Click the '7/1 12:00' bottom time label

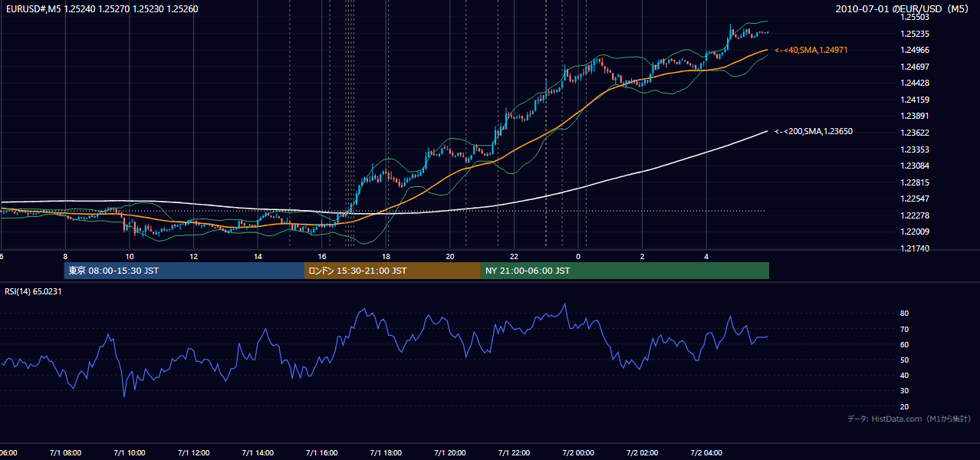click(193, 453)
